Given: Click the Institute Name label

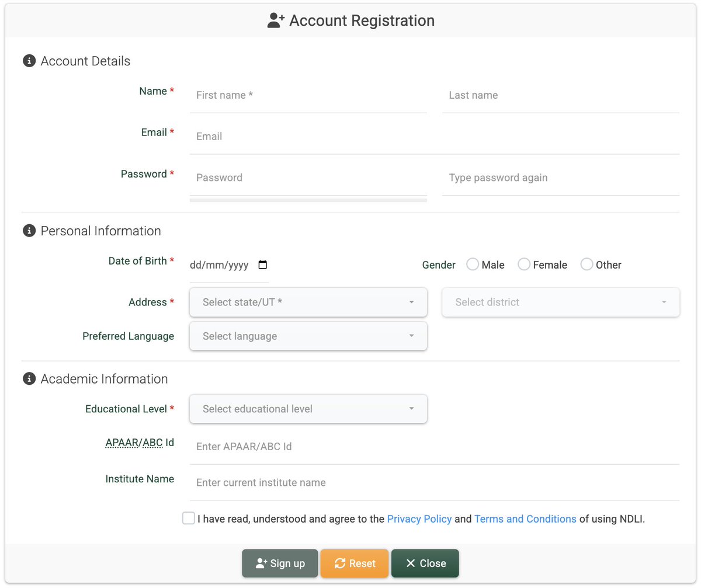Looking at the screenshot, I should point(140,479).
